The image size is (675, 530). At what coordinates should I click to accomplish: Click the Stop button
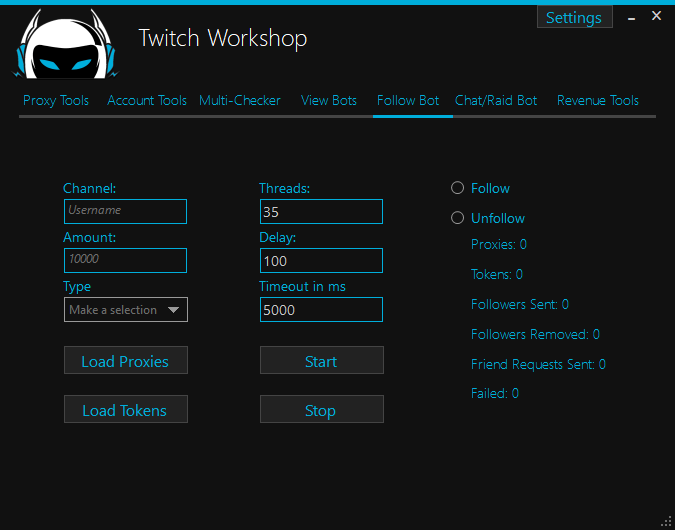pos(321,410)
